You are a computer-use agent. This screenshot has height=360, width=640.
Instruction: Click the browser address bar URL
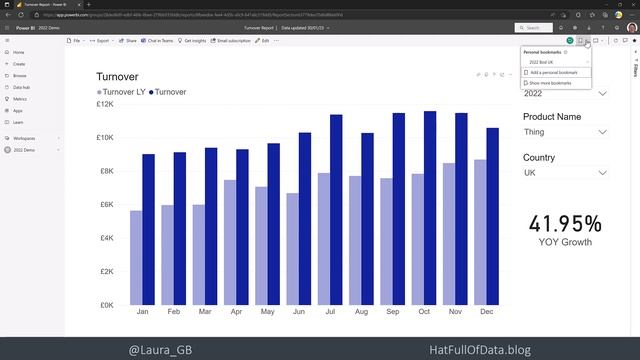point(192,15)
